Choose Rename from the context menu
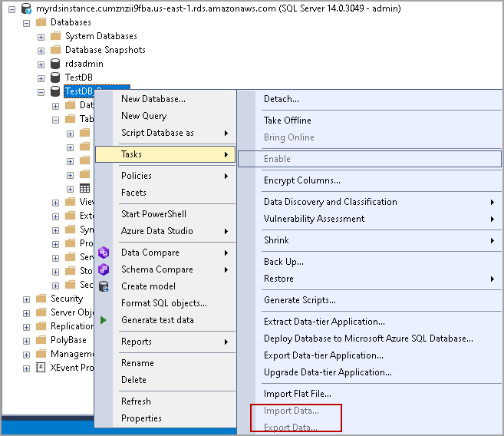This screenshot has height=436, width=504. pyautogui.click(x=166, y=363)
